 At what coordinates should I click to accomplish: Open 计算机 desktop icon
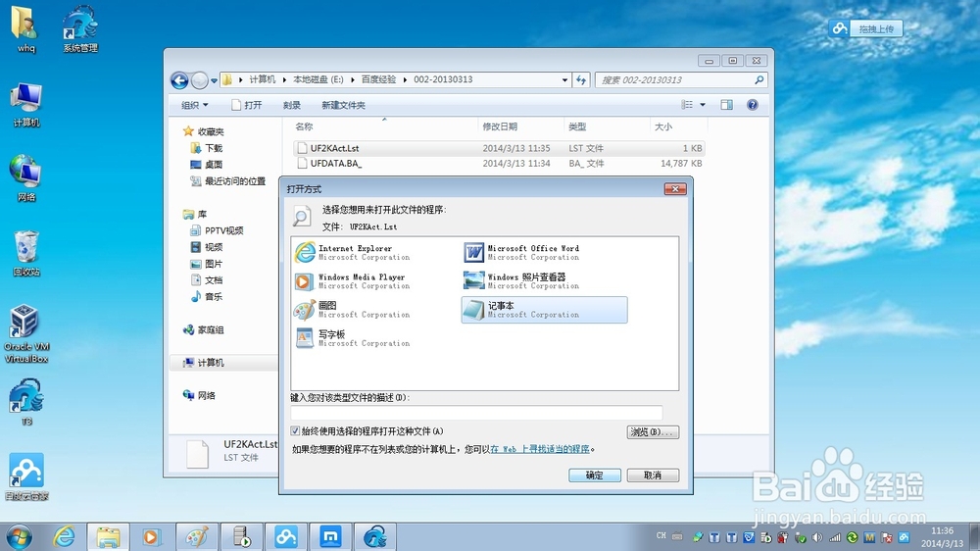point(26,105)
